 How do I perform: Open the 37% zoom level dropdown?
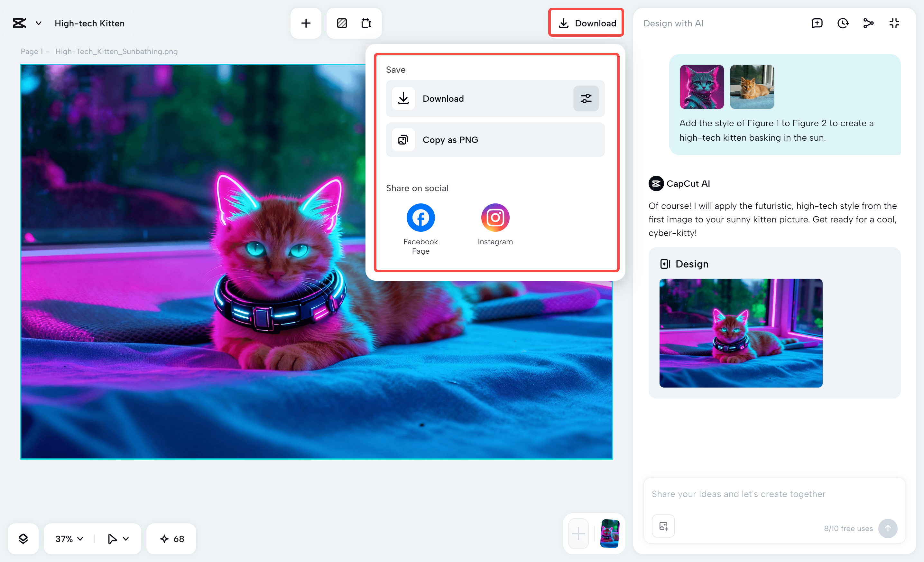pyautogui.click(x=69, y=539)
